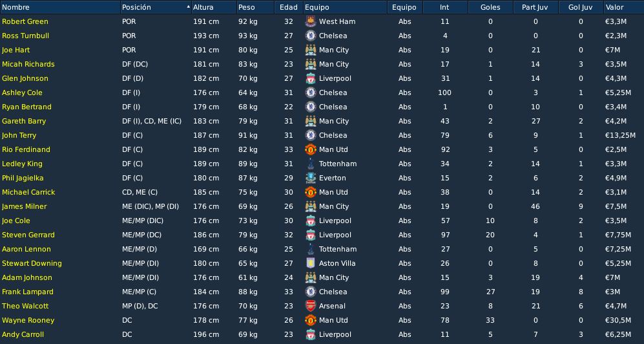This screenshot has width=644, height=344.
Task: Click Liverpool badge in Steven Gerrard row
Action: point(311,235)
